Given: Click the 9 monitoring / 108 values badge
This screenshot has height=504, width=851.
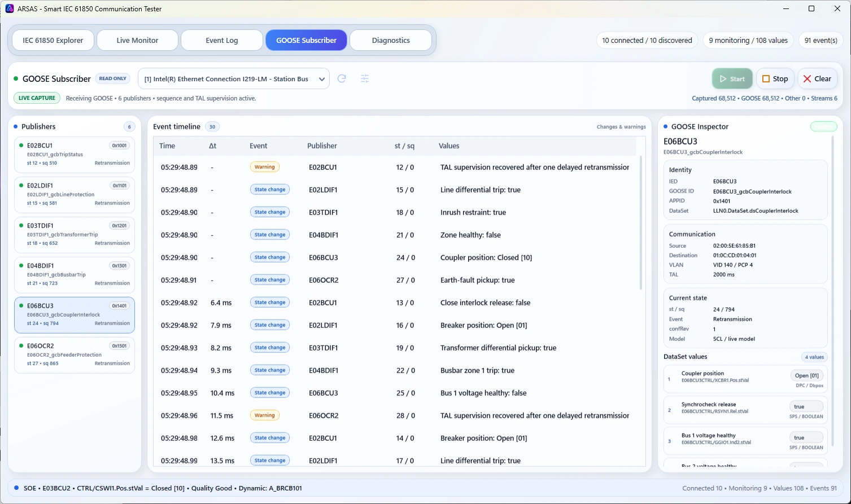Looking at the screenshot, I should (748, 40).
